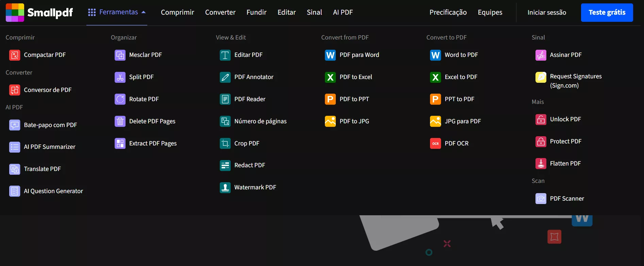The image size is (644, 266).
Task: Collapse the Ferramentas tools dropdown
Action: click(117, 12)
